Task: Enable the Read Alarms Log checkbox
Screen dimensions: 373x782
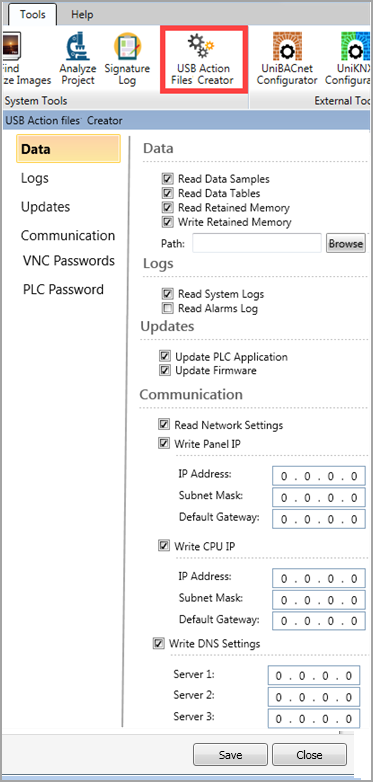Action: [x=168, y=308]
